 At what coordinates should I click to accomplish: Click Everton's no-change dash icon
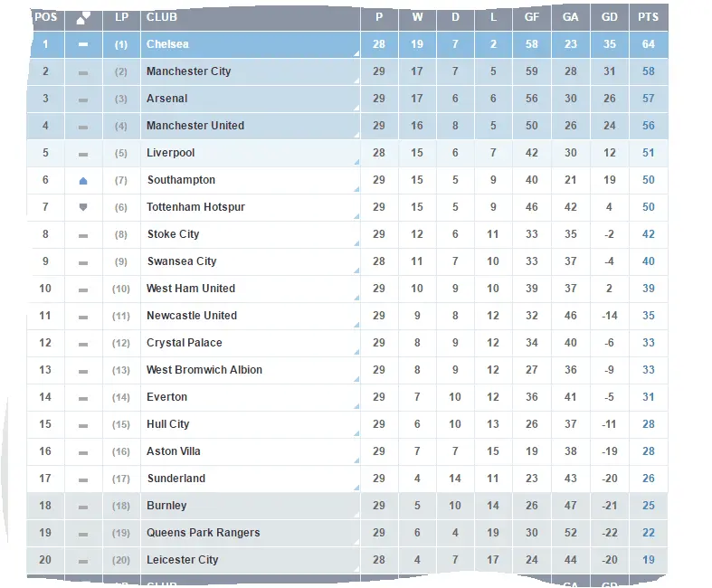click(83, 398)
